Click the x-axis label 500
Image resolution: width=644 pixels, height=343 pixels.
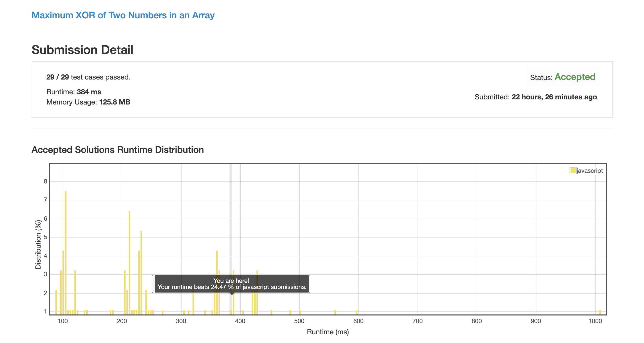[299, 321]
